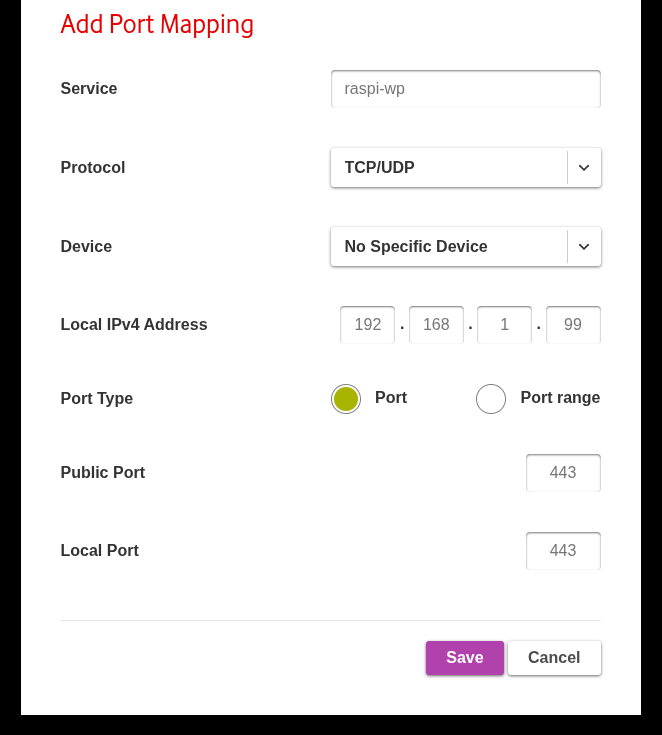Screen dimensions: 662x735
Task: Click the third IPv4 octet field (1)
Action: (504, 325)
